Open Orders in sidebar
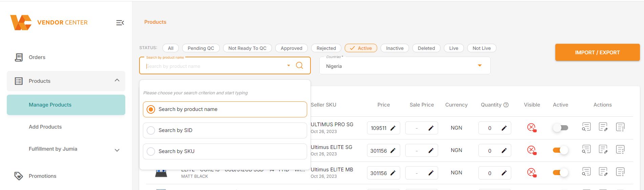The height and width of the screenshot is (190, 644). (x=37, y=57)
